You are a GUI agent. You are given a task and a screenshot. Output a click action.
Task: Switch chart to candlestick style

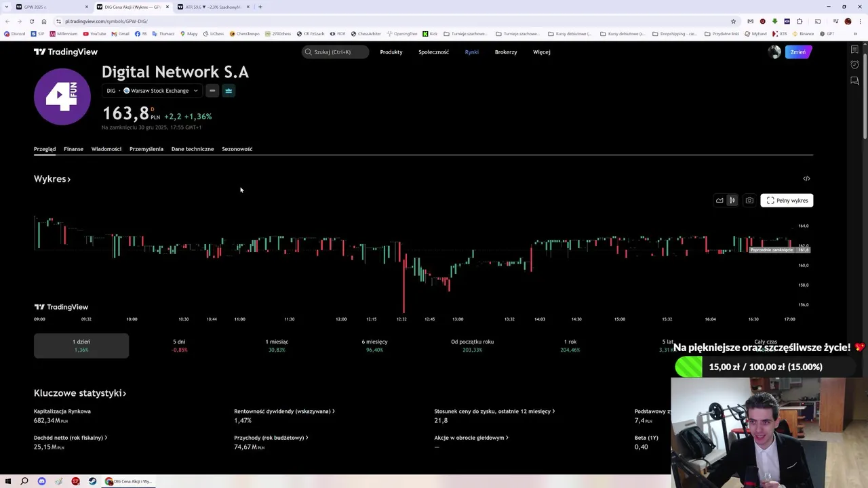[732, 201]
